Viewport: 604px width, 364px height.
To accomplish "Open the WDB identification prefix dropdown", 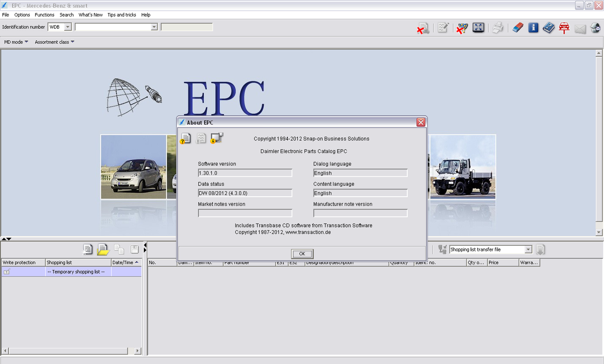I will tap(67, 27).
